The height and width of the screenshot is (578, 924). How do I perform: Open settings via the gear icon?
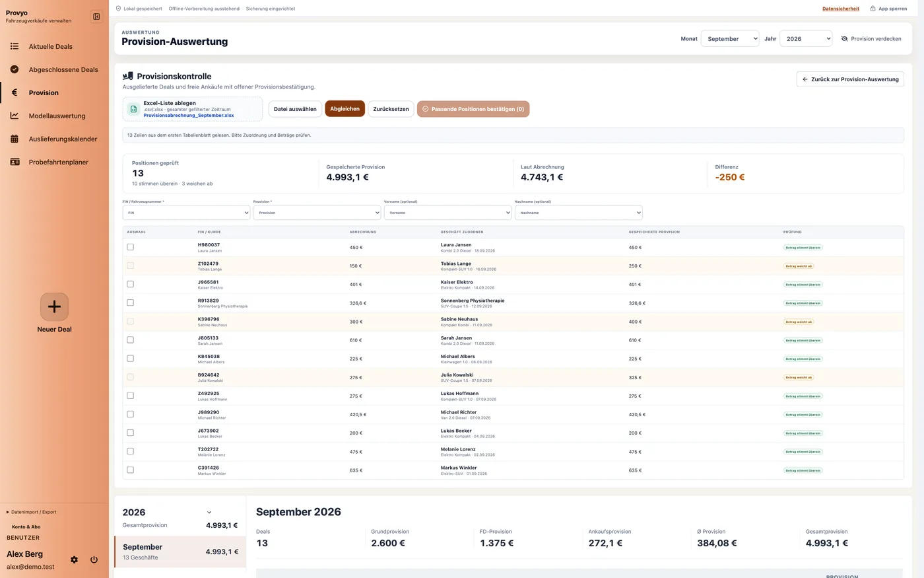click(x=74, y=560)
